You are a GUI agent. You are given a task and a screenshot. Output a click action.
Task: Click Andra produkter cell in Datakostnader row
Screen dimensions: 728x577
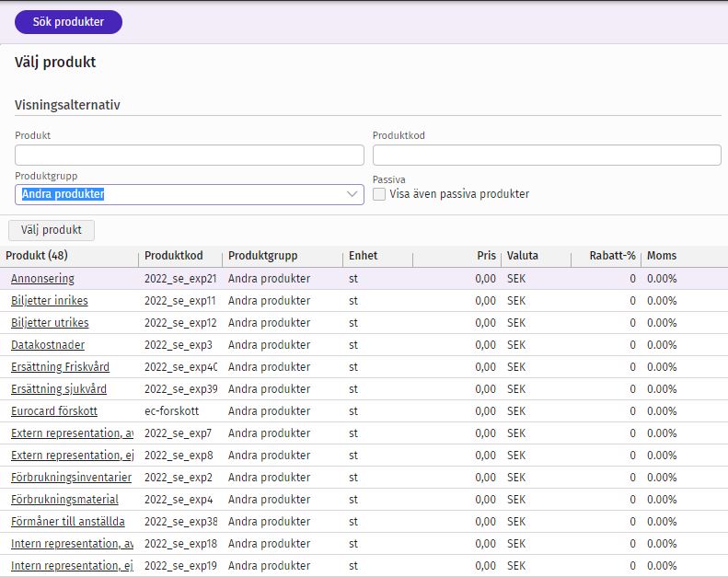tap(269, 345)
